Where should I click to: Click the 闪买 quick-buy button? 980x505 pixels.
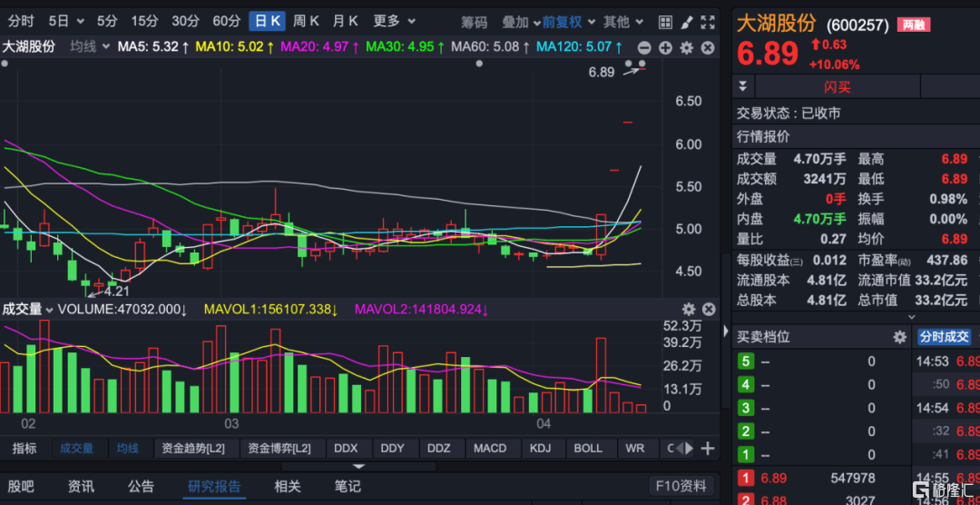click(x=838, y=86)
